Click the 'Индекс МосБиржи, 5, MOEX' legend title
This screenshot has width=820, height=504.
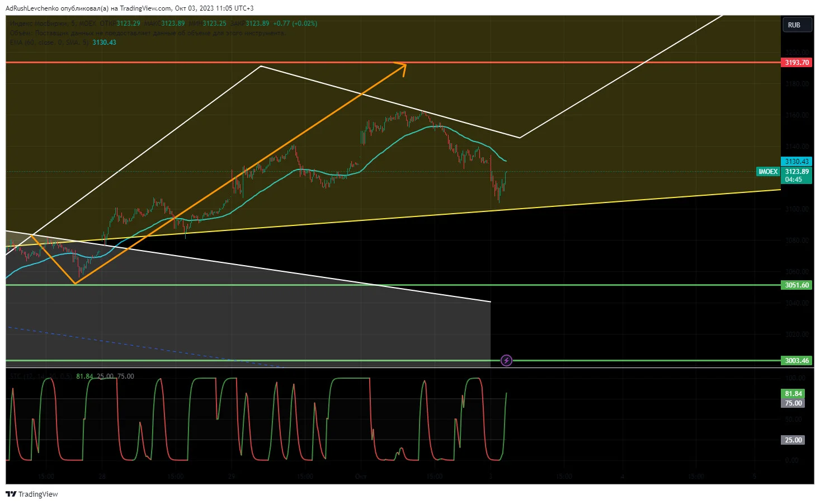point(53,23)
